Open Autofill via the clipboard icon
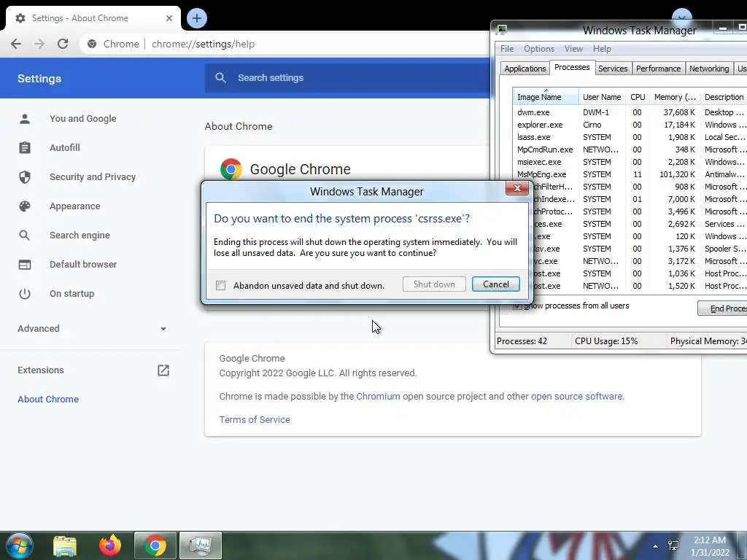 25,147
